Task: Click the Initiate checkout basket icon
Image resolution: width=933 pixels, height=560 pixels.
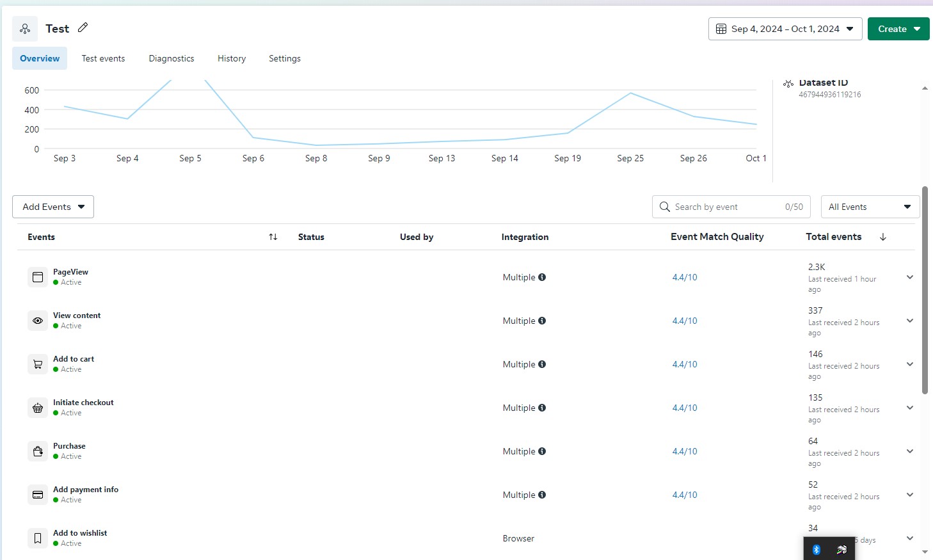Action: click(x=38, y=408)
